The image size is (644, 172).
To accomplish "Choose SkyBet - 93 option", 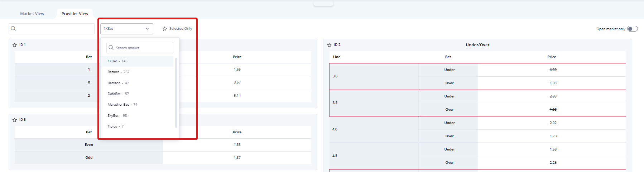I will pyautogui.click(x=117, y=116).
